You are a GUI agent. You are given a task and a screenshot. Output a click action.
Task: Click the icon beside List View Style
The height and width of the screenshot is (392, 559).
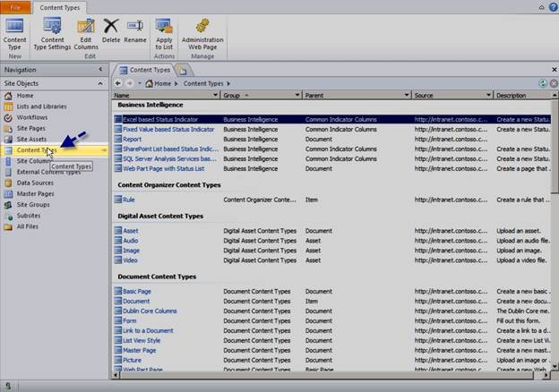[118, 340]
